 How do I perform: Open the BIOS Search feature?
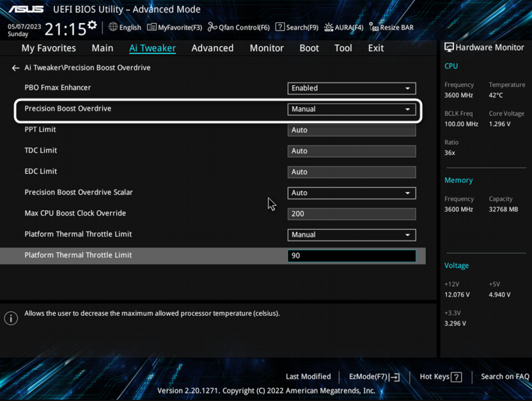click(x=297, y=27)
